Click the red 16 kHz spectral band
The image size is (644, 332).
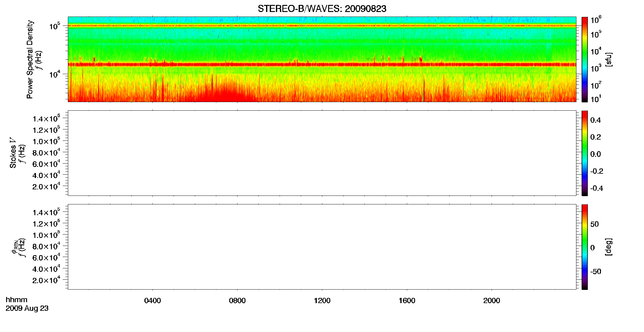click(x=322, y=65)
